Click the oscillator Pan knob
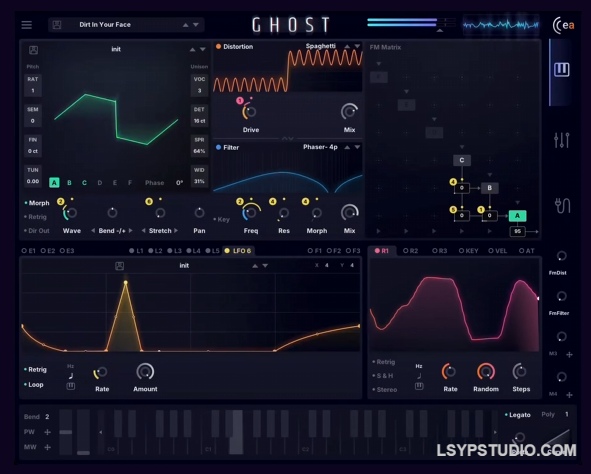This screenshot has width=591, height=474. (199, 213)
